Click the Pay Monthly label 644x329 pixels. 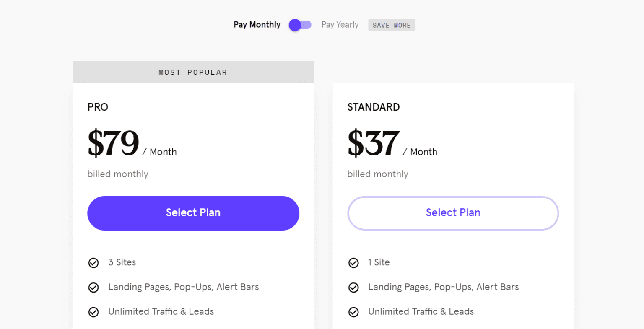click(x=257, y=25)
